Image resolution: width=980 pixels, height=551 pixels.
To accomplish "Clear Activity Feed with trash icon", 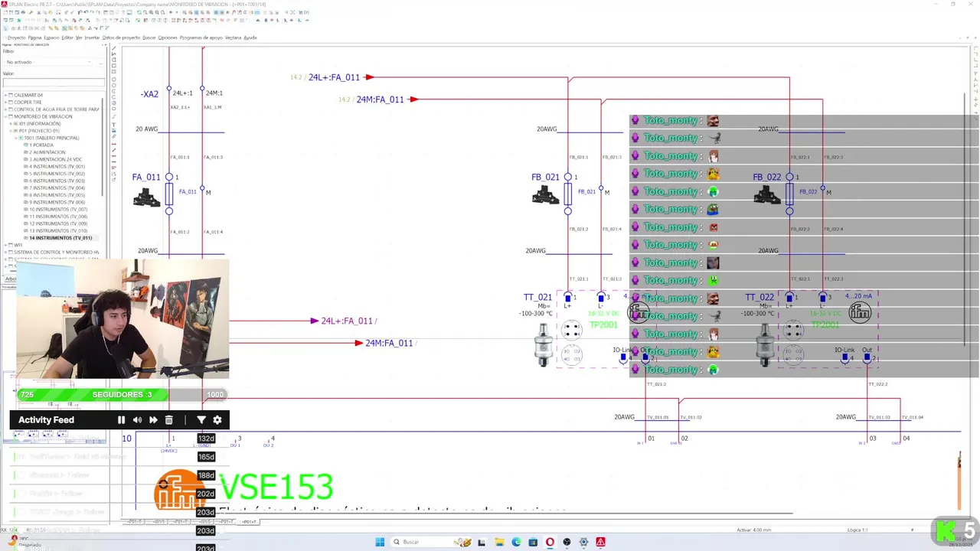I will [169, 419].
